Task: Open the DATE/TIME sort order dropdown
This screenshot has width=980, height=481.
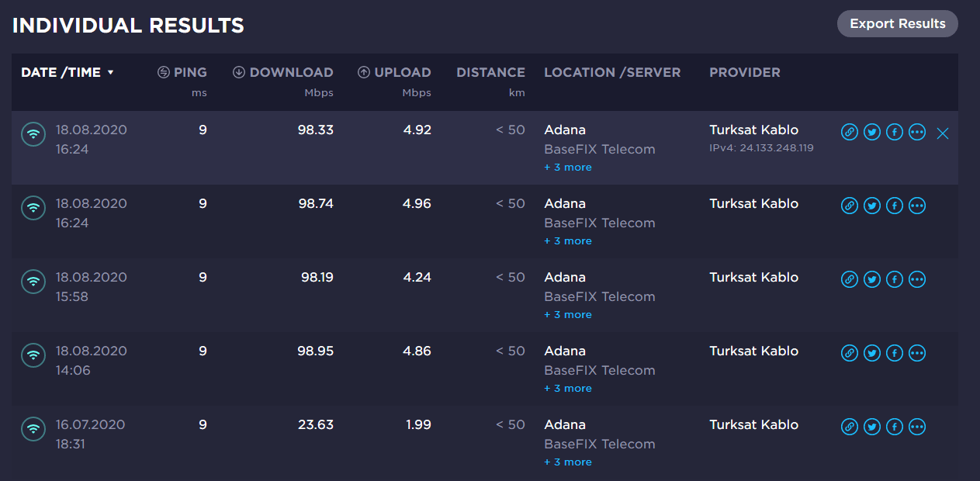Action: 109,71
